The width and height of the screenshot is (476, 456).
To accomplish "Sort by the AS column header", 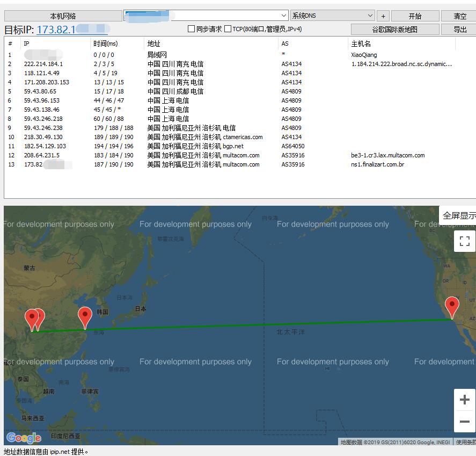I will coord(285,44).
